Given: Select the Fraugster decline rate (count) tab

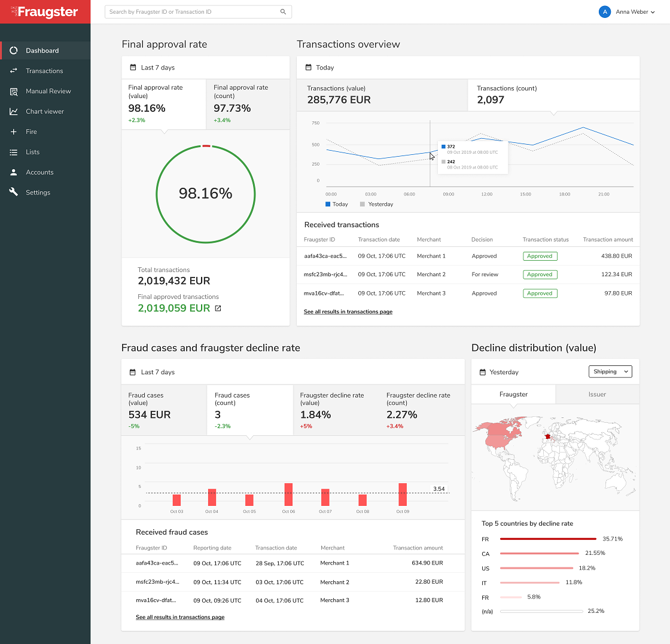Looking at the screenshot, I should [x=421, y=410].
